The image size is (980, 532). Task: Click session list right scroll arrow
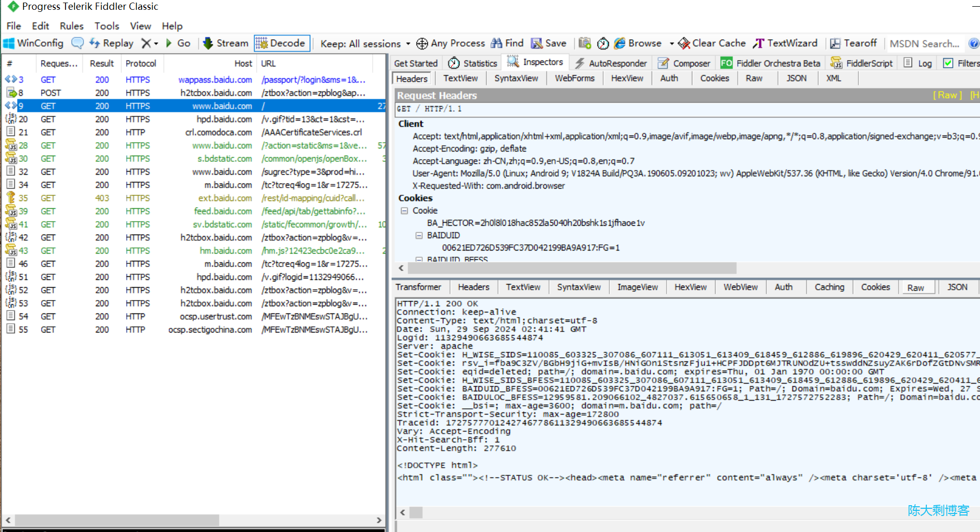(x=379, y=520)
